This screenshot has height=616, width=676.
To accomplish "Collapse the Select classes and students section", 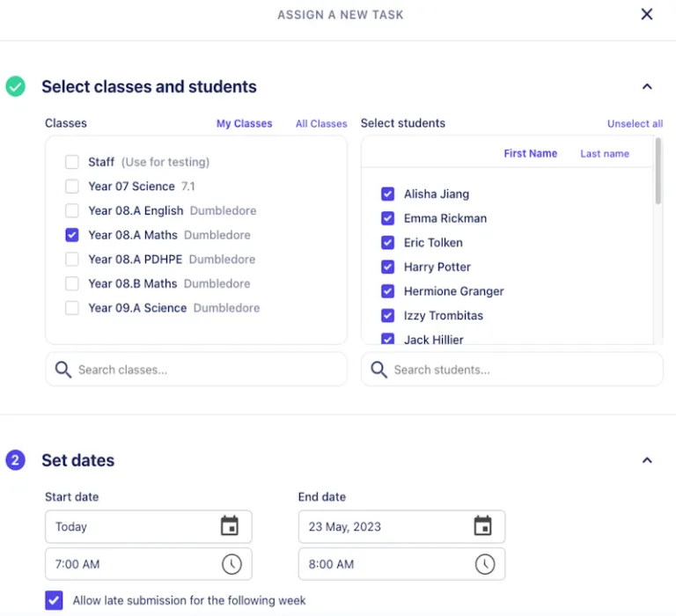I will [647, 86].
